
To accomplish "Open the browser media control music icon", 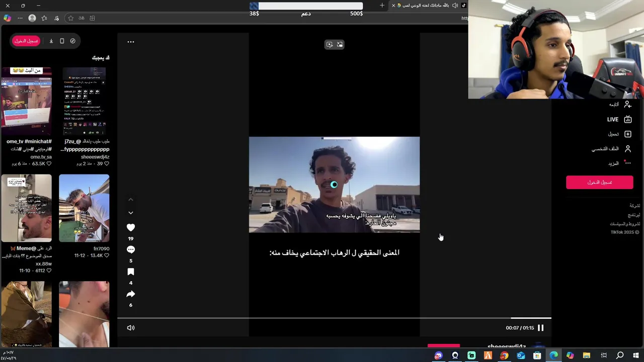I will [x=56, y=18].
